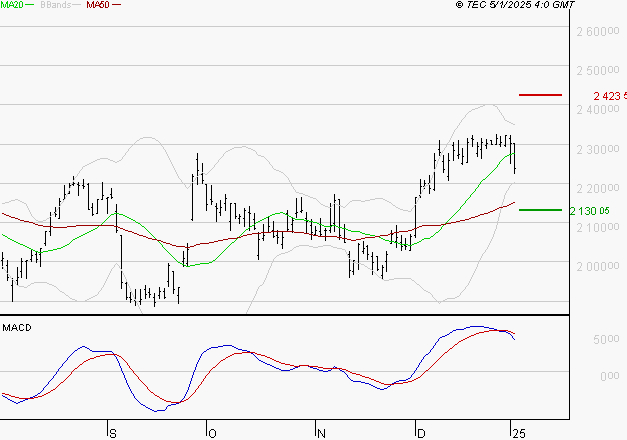Click the TEC copyright timestamp text
This screenshot has height=440, width=627.
[x=515, y=5]
